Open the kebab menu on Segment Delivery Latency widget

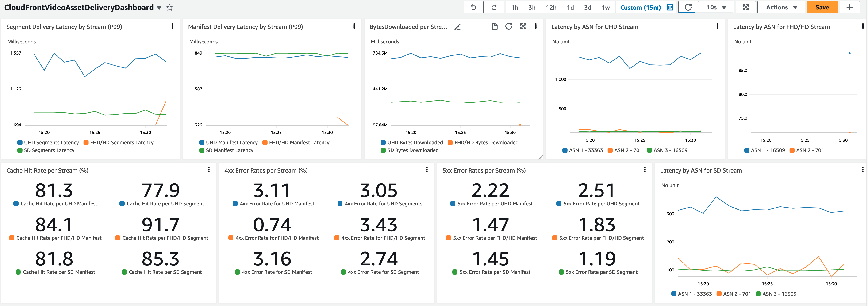tap(173, 26)
